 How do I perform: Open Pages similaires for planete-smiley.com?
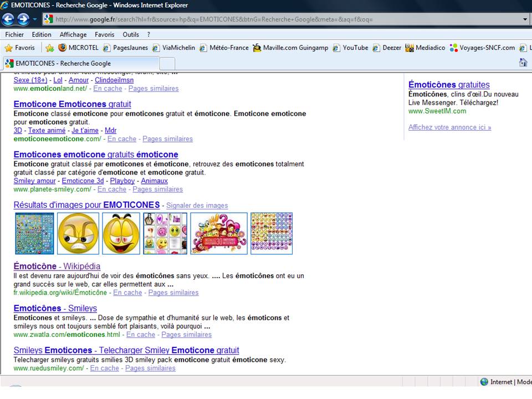pos(158,190)
